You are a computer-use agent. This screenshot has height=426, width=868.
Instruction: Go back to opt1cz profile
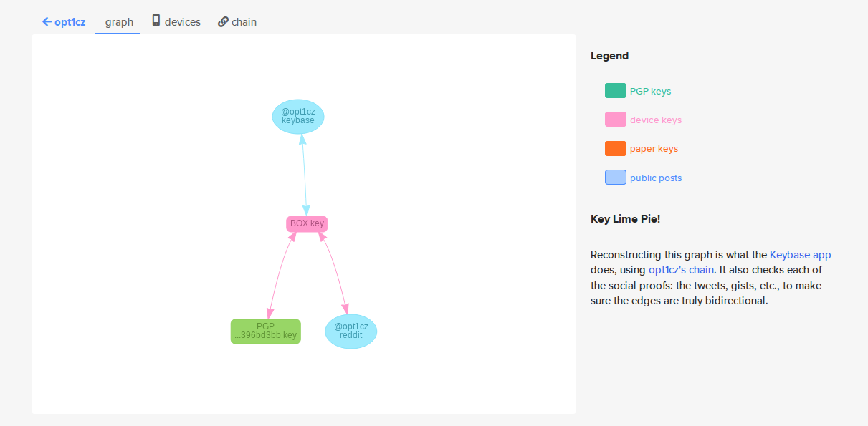64,22
